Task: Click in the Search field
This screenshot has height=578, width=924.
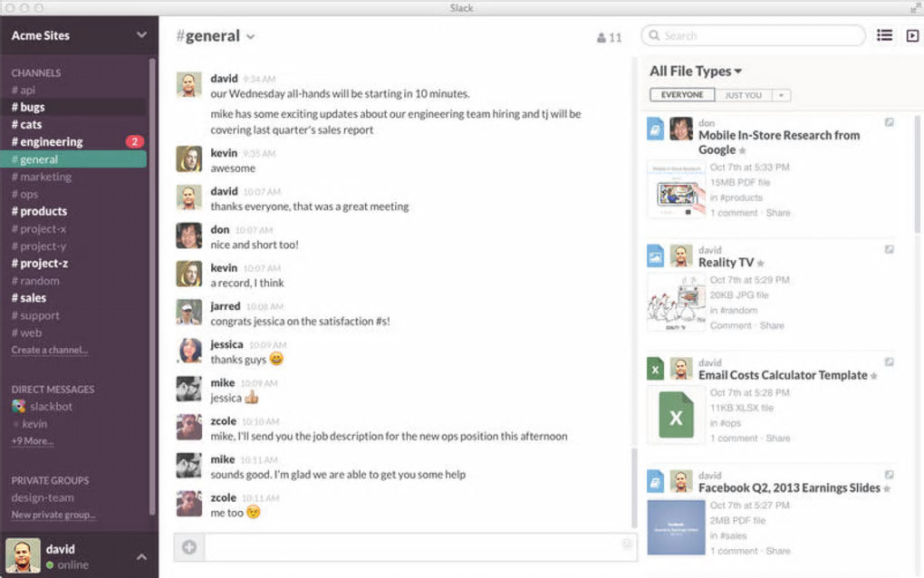Action: coord(753,36)
